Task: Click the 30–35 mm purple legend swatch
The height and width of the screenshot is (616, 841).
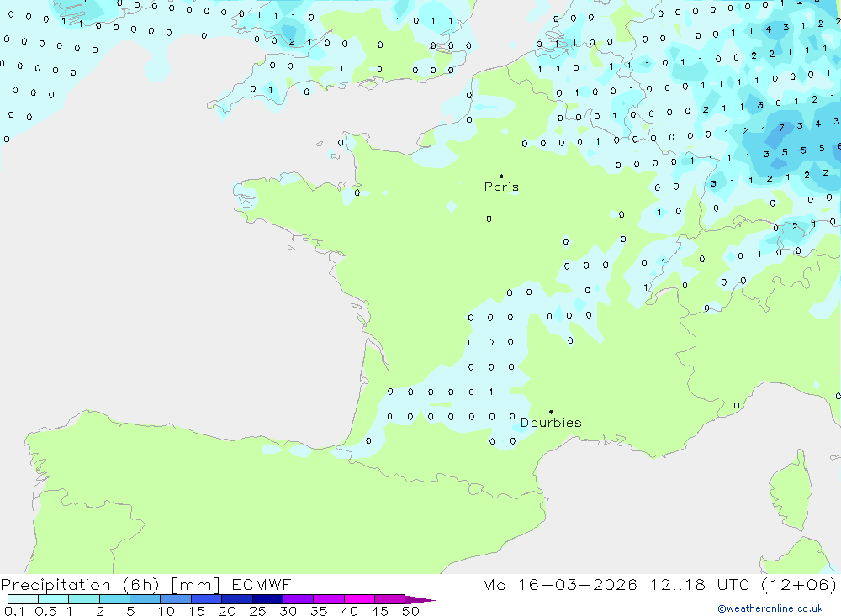Action: [299, 599]
